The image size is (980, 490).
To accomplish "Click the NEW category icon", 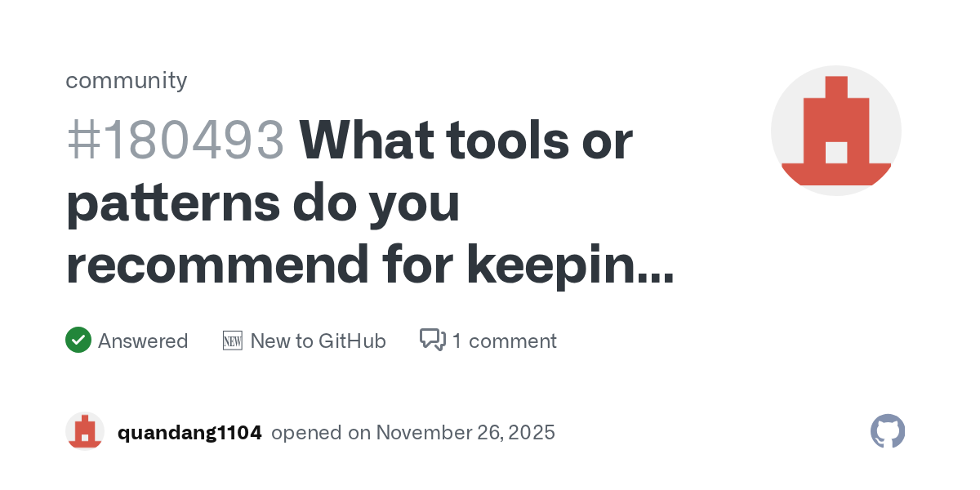I will [x=233, y=341].
